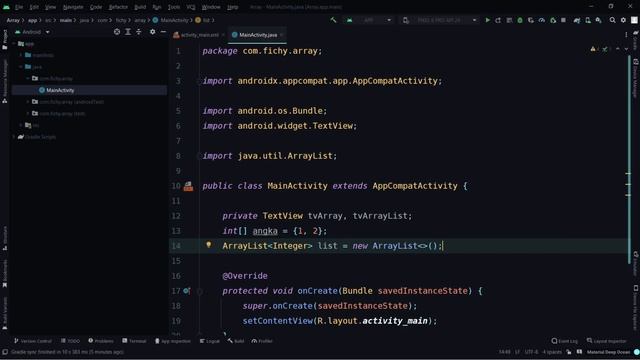This screenshot has height=360, width=640.
Task: Expand the res folder node
Action: [21, 125]
